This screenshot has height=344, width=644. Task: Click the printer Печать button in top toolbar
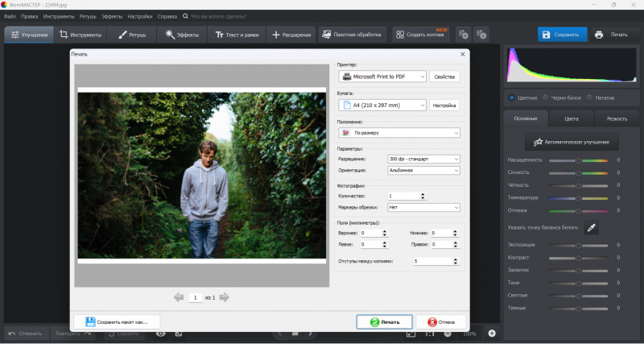(x=612, y=35)
